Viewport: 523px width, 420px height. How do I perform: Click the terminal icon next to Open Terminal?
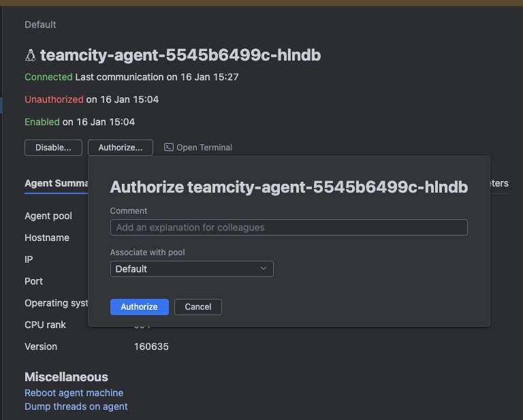[x=169, y=147]
